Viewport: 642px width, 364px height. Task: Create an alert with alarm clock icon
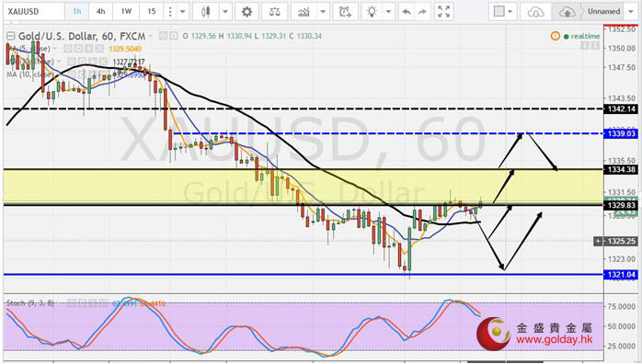pyautogui.click(x=345, y=11)
